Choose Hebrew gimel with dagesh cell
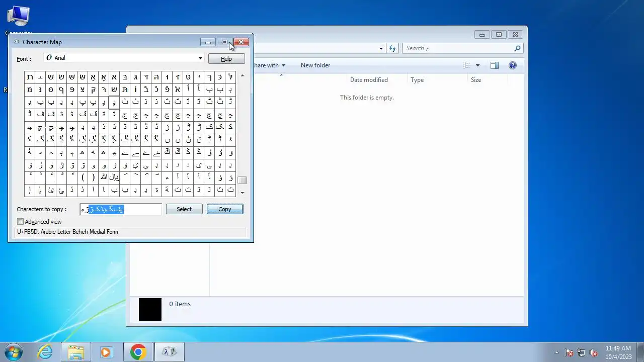 (135, 77)
